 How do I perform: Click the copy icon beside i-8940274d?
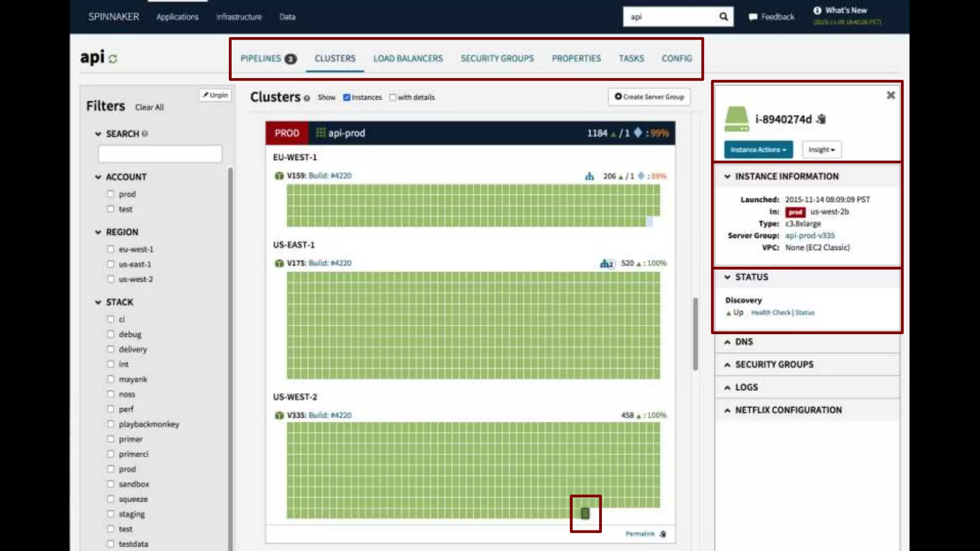822,119
